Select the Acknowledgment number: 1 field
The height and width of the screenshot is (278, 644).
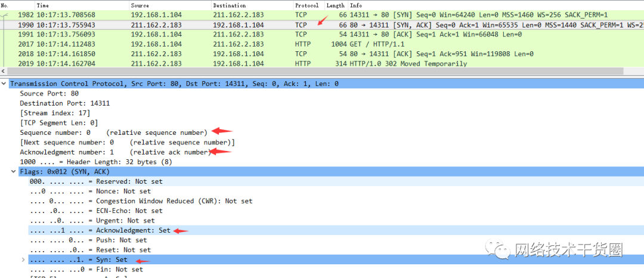point(116,152)
